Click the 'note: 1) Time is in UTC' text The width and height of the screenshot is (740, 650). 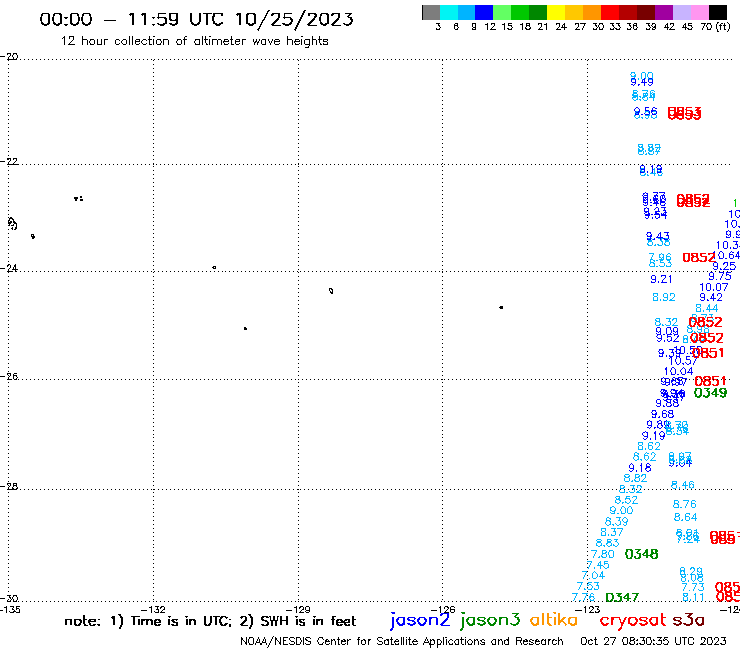pyautogui.click(x=148, y=621)
